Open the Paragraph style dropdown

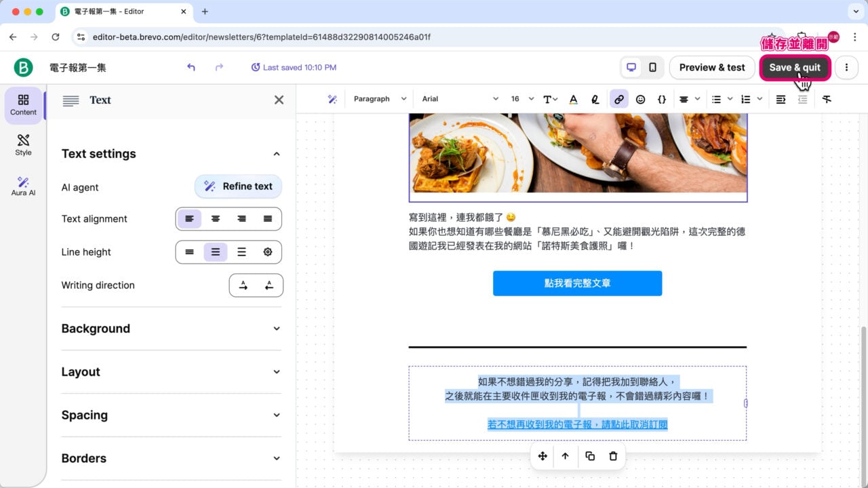click(378, 99)
